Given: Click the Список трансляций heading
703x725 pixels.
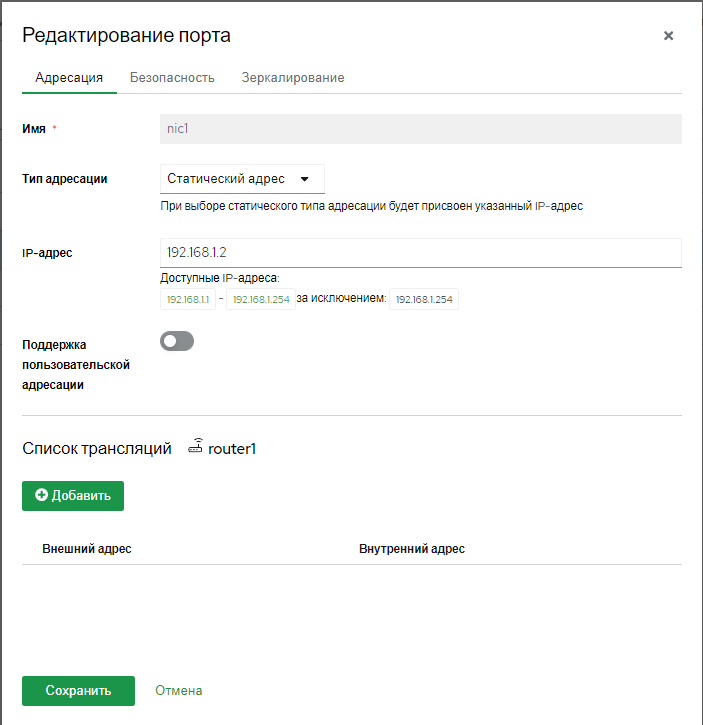Looking at the screenshot, I should tap(97, 449).
